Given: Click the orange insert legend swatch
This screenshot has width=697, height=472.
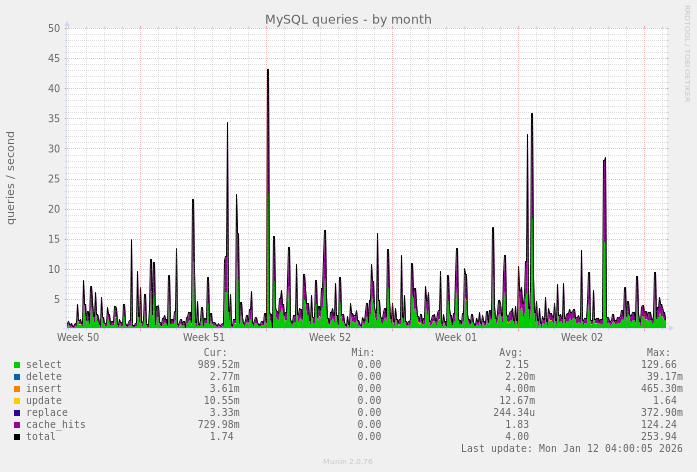Looking at the screenshot, I should pyautogui.click(x=17, y=389).
